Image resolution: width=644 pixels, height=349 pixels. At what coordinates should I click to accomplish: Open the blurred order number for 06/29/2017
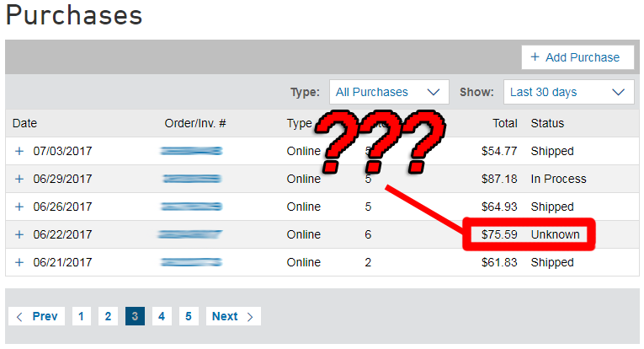(191, 180)
